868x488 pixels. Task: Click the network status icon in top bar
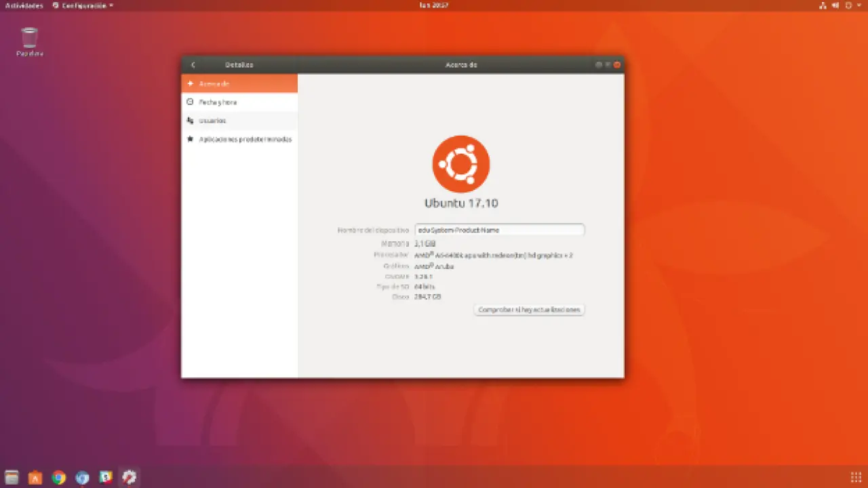pos(823,5)
